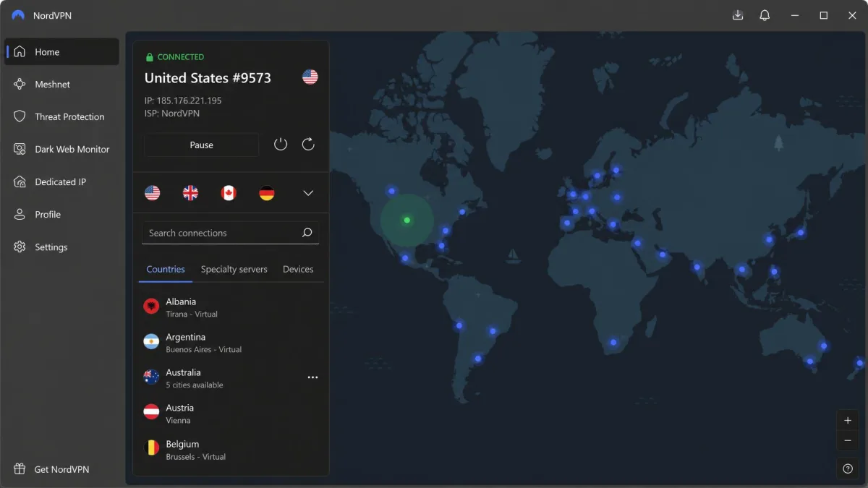Select Australia in country list
This screenshot has width=868, height=488.
pyautogui.click(x=231, y=378)
